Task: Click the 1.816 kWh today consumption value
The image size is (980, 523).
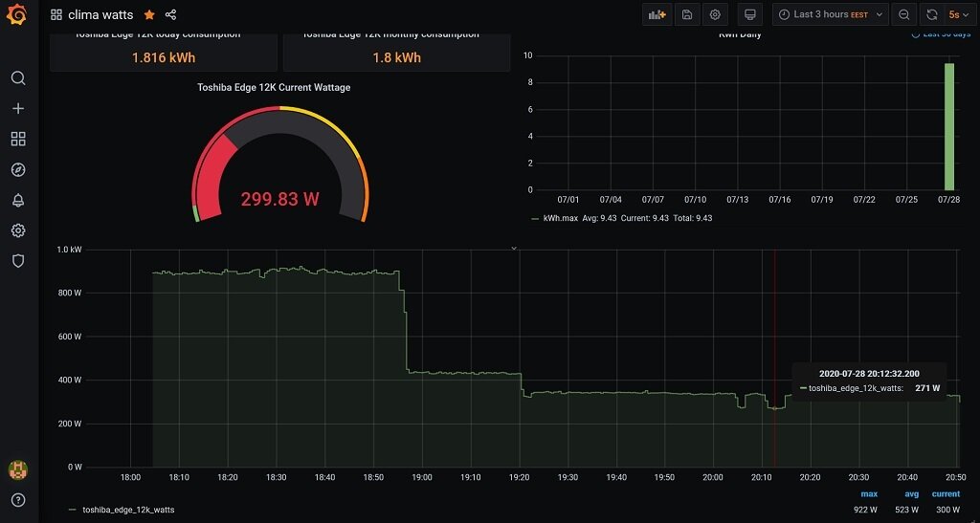Action: (164, 57)
